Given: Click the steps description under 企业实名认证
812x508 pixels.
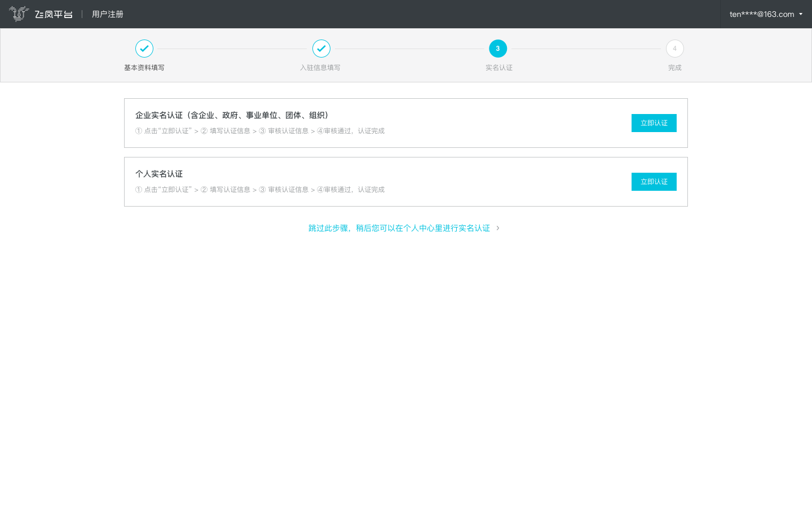Looking at the screenshot, I should (x=260, y=131).
